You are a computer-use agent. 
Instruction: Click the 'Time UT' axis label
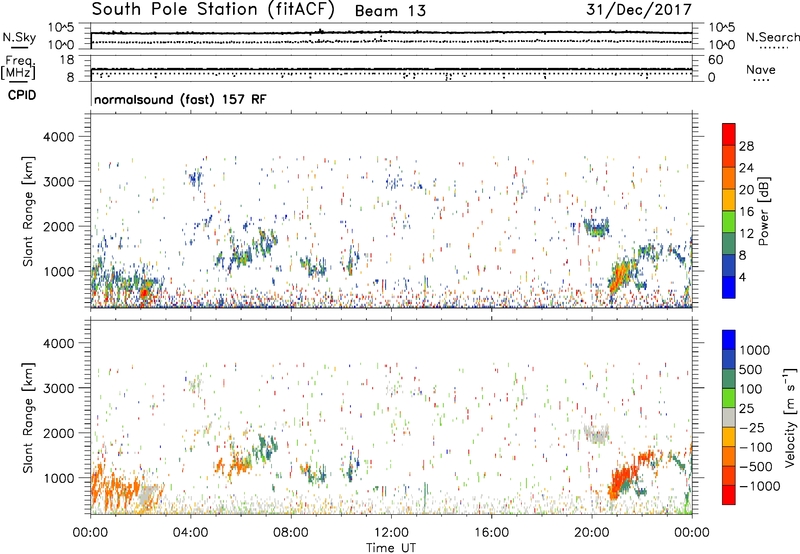pos(391,548)
